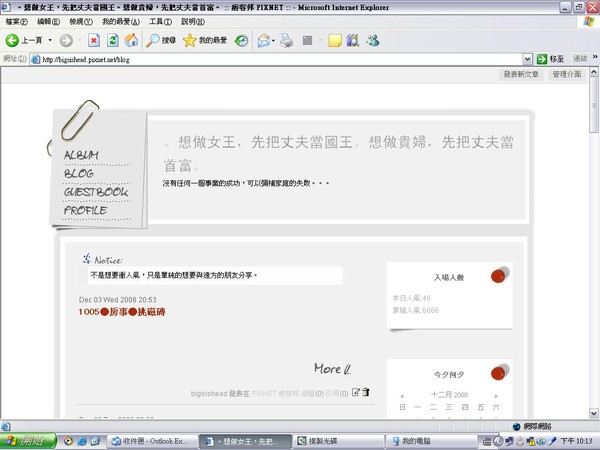Open the GUESTBOOK link on the notepad

[96, 192]
